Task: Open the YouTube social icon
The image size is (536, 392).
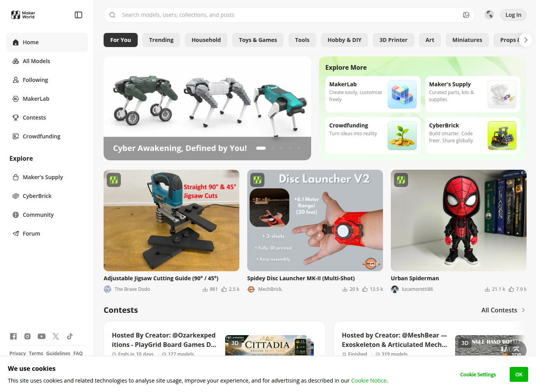Action: pos(42,336)
